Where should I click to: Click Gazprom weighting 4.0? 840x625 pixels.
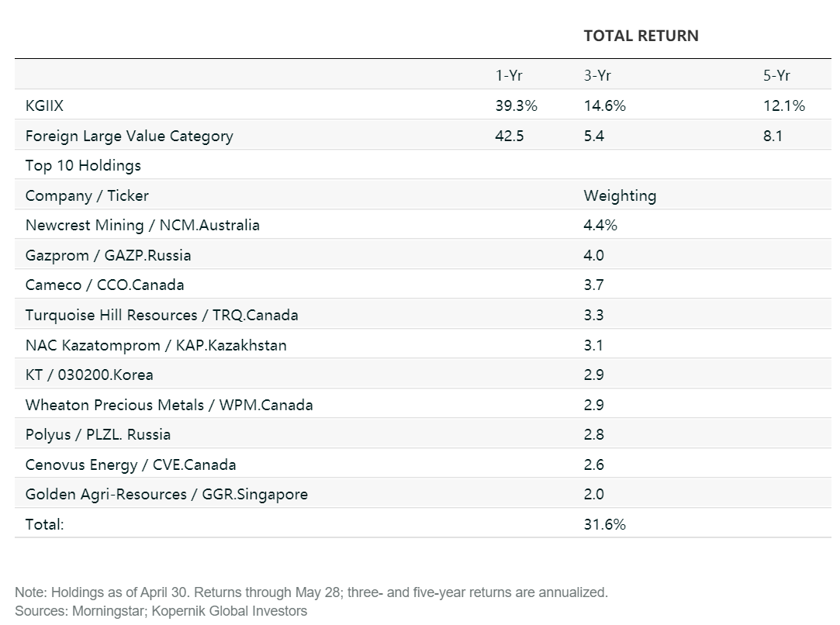click(593, 255)
